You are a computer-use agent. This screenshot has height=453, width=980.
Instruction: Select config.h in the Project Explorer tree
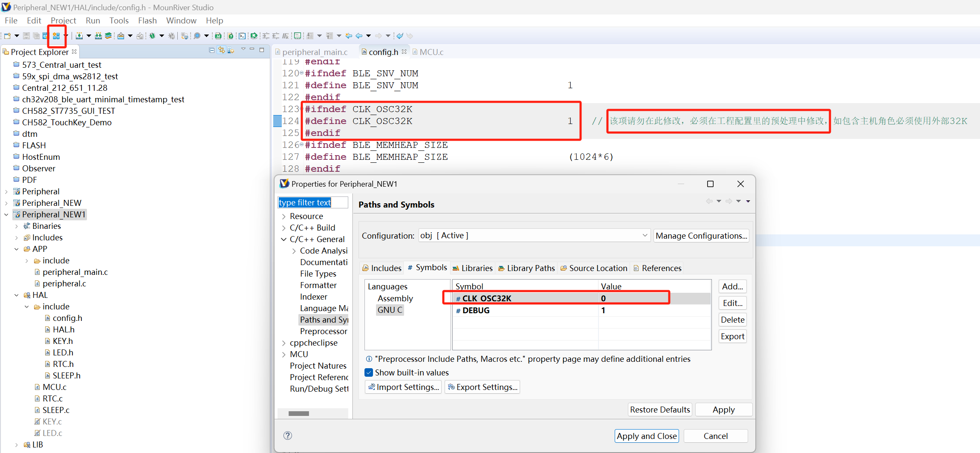(67, 318)
